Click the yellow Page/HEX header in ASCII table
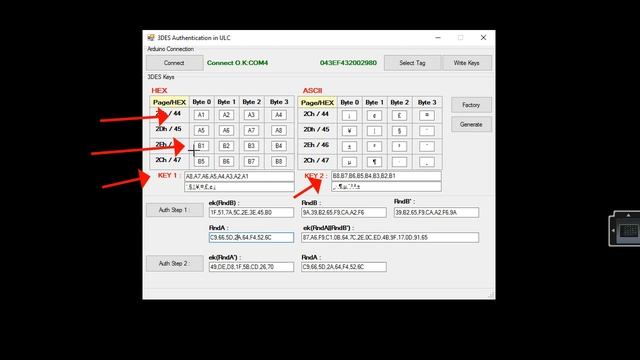 point(317,102)
